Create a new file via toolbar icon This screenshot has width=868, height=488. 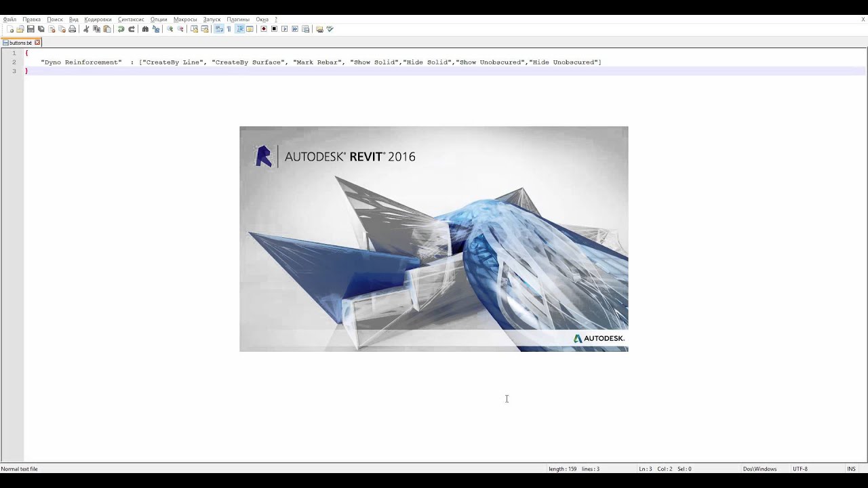click(x=10, y=29)
